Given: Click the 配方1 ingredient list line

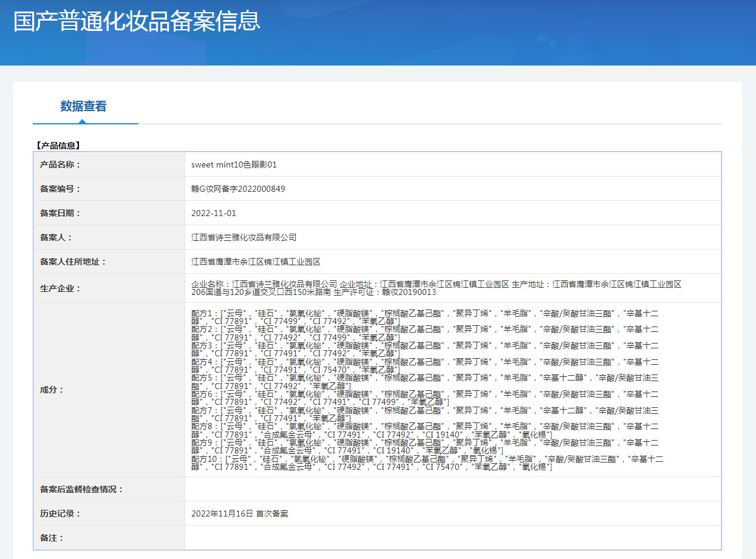Looking at the screenshot, I should point(424,317).
